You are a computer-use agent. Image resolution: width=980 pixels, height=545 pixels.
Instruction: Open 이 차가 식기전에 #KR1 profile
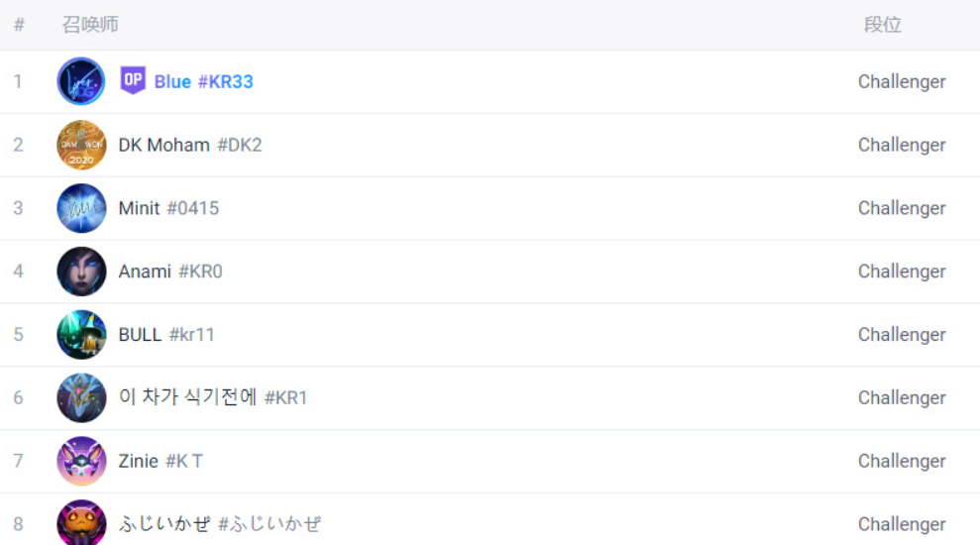(212, 397)
